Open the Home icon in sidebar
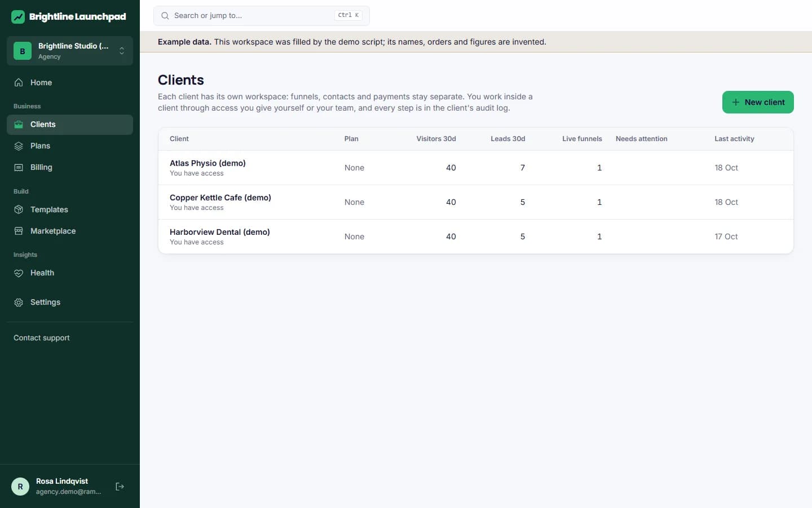The width and height of the screenshot is (812, 508). pyautogui.click(x=19, y=82)
